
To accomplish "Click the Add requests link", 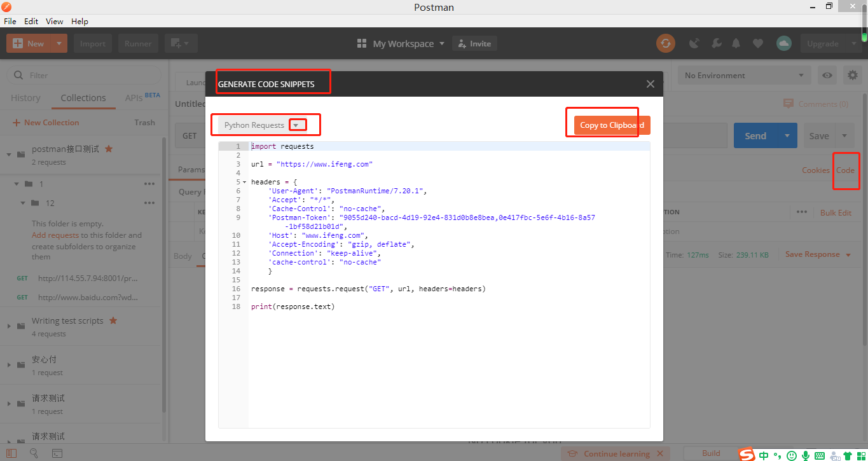I will [55, 235].
